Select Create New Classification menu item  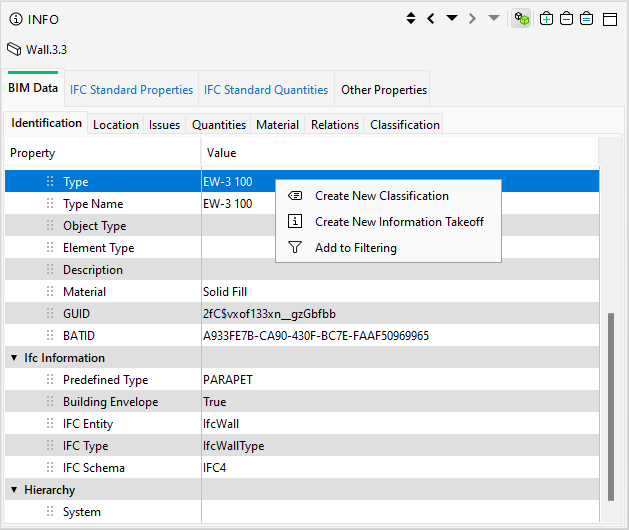coord(381,196)
